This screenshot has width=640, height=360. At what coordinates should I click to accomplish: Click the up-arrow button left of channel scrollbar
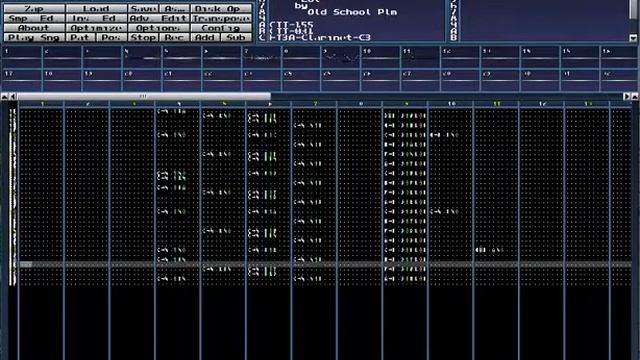coord(4,96)
